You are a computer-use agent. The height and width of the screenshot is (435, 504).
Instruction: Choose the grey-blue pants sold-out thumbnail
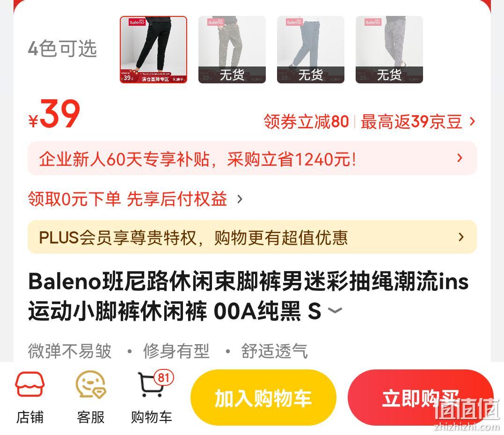click(311, 50)
